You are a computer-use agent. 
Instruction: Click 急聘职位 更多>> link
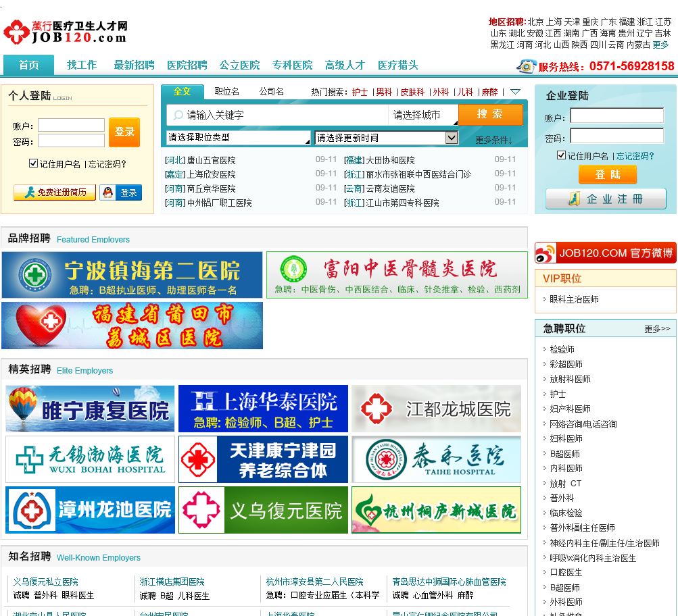(x=657, y=329)
